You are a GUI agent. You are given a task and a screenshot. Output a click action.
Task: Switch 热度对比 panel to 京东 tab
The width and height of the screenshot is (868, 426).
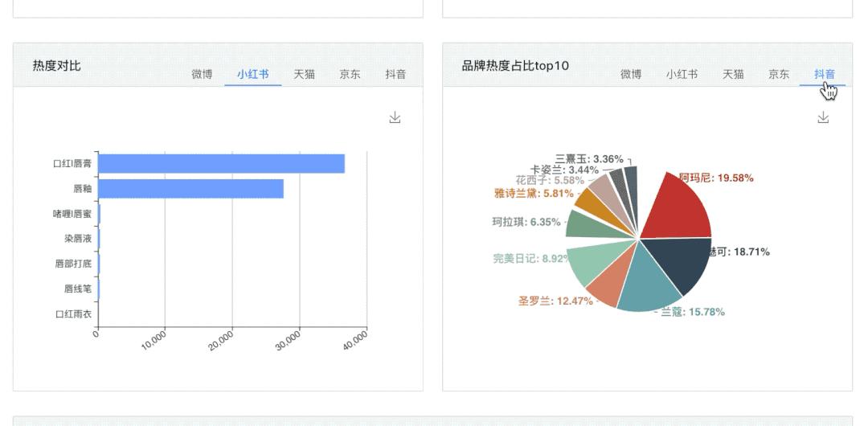point(350,74)
